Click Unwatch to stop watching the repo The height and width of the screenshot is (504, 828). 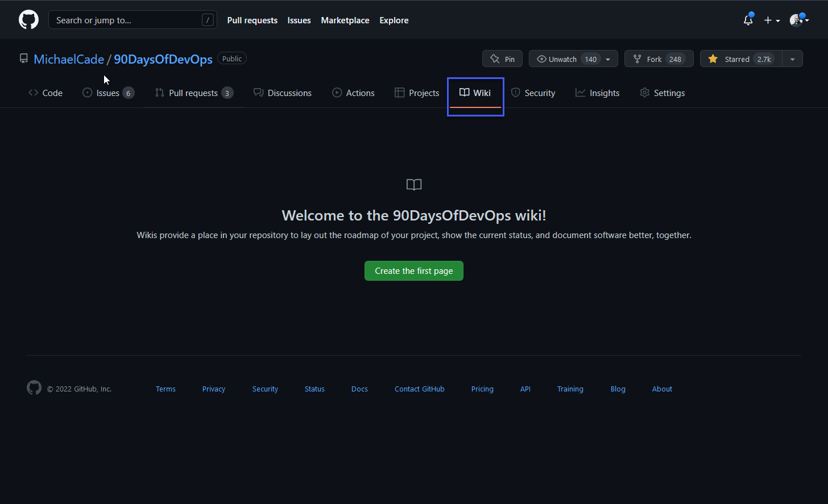pos(564,59)
